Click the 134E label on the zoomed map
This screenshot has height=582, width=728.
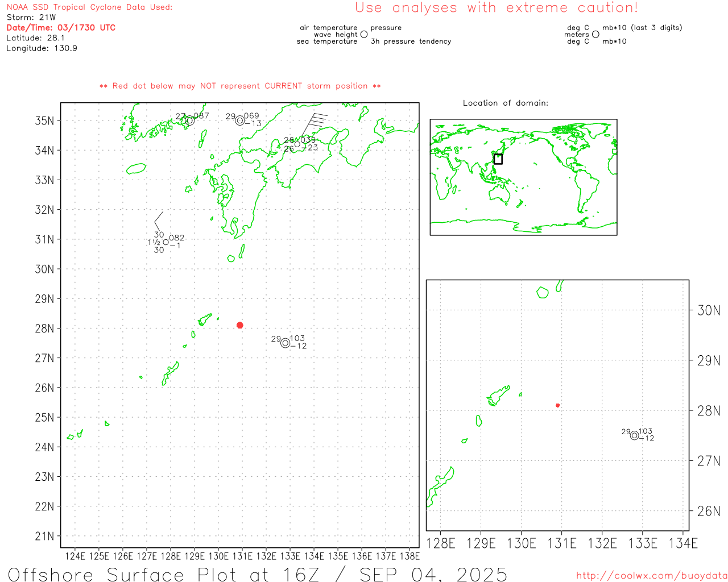(683, 543)
